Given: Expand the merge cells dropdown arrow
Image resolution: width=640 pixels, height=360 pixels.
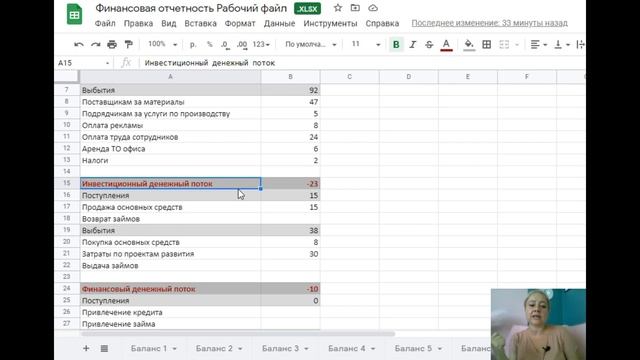Looking at the screenshot, I should (x=517, y=44).
